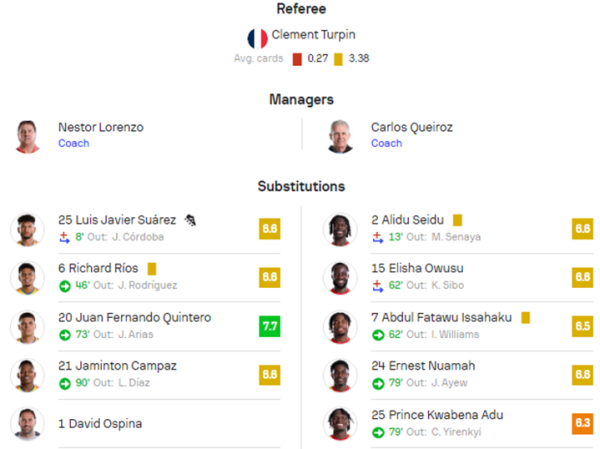Viewport: 600px width, 449px height.
Task: Click the French flag next to Clement Turpin
Action: coord(257,38)
